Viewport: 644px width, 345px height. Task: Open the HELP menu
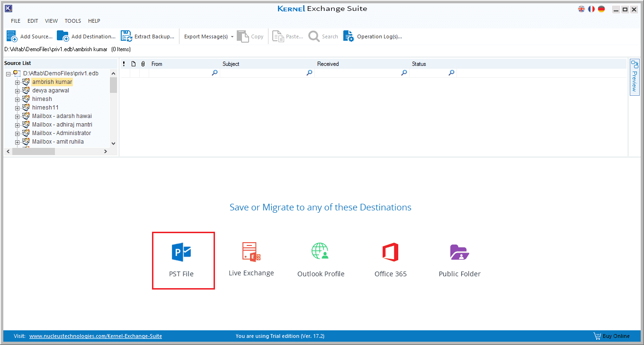[94, 21]
